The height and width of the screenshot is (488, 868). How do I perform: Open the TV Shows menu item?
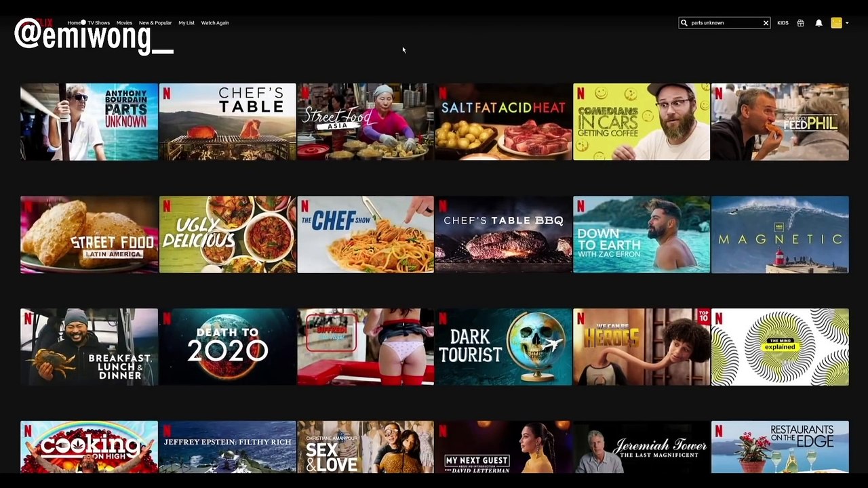click(x=98, y=23)
